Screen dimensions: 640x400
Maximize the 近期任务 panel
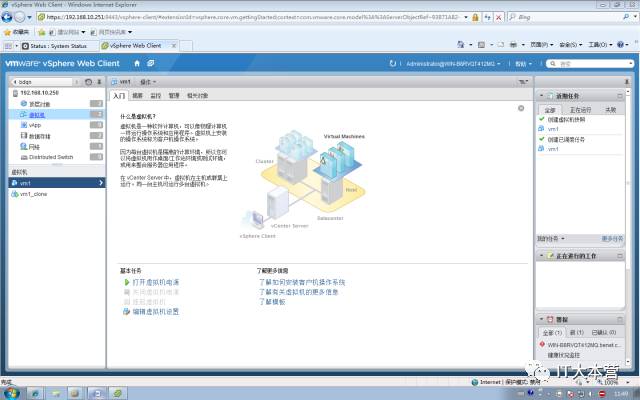pos(620,96)
